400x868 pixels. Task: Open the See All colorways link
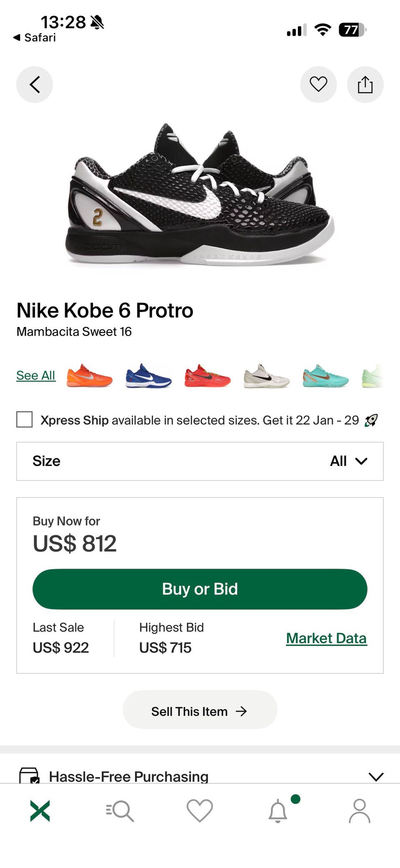(36, 375)
